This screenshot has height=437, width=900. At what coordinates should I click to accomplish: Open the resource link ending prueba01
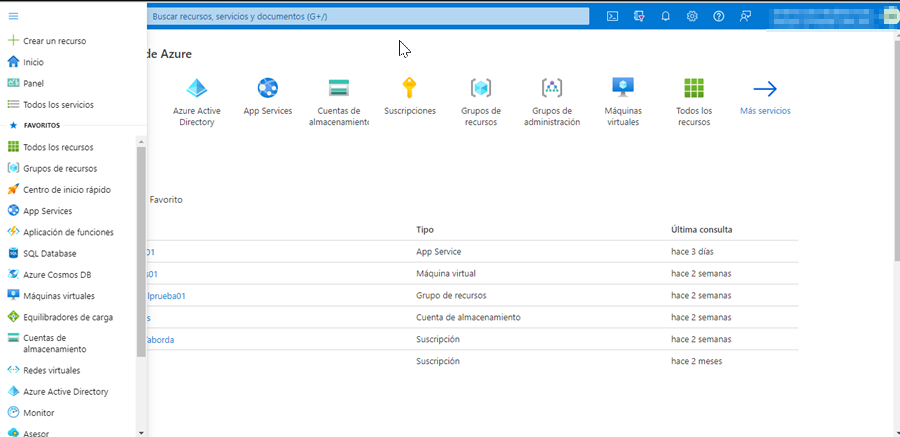pyautogui.click(x=166, y=296)
